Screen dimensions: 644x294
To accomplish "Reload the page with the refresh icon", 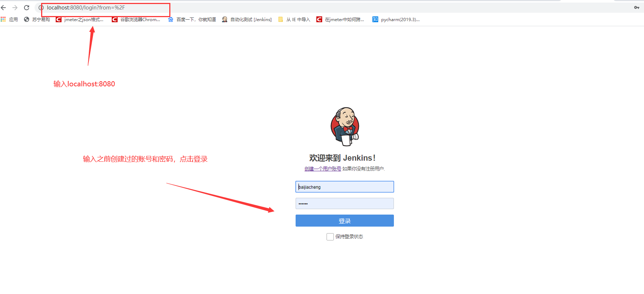I will (27, 8).
